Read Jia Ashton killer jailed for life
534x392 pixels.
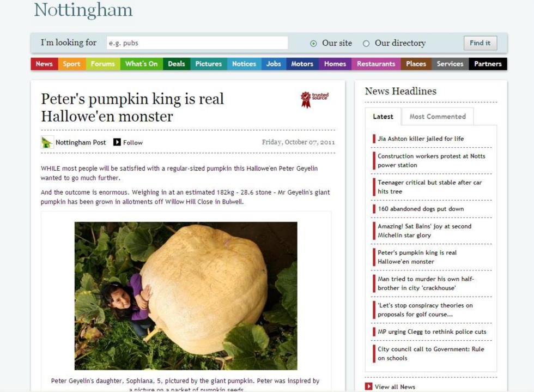[x=421, y=138]
